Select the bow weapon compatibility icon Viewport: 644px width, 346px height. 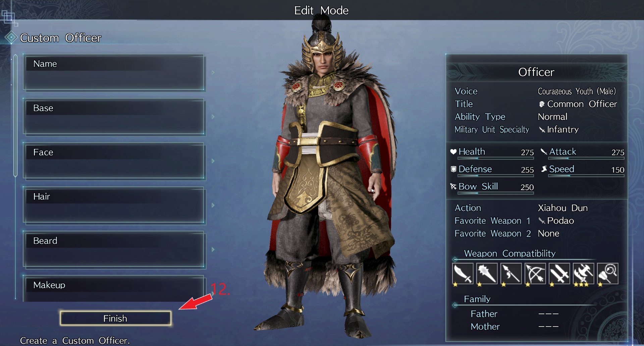[535, 274]
